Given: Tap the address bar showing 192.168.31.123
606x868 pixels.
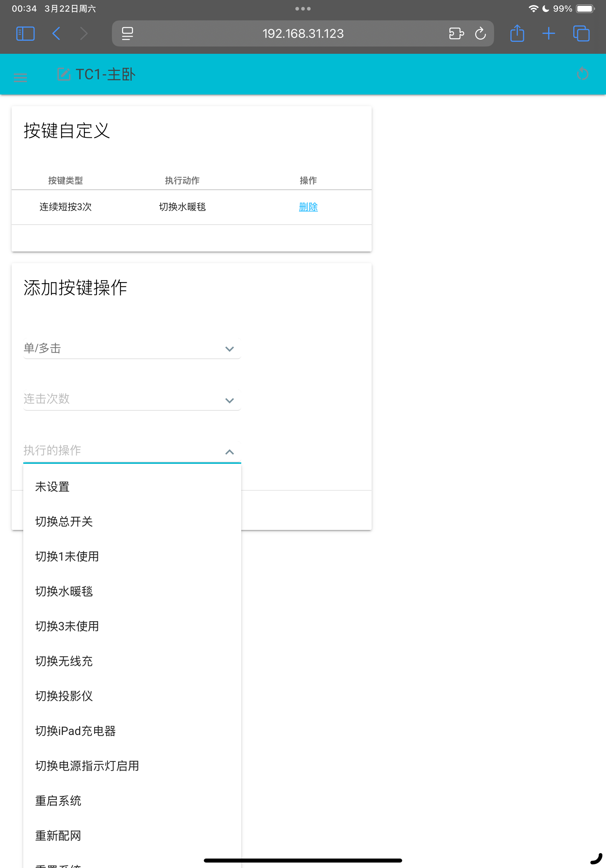Looking at the screenshot, I should (302, 34).
